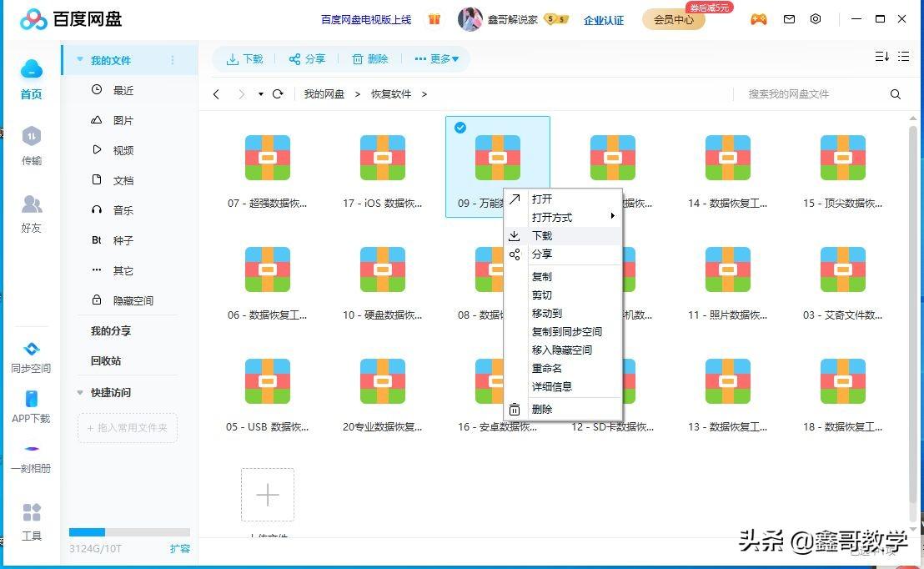Open the 工具 tools icon
Screen dimensions: 924x569
point(31,512)
